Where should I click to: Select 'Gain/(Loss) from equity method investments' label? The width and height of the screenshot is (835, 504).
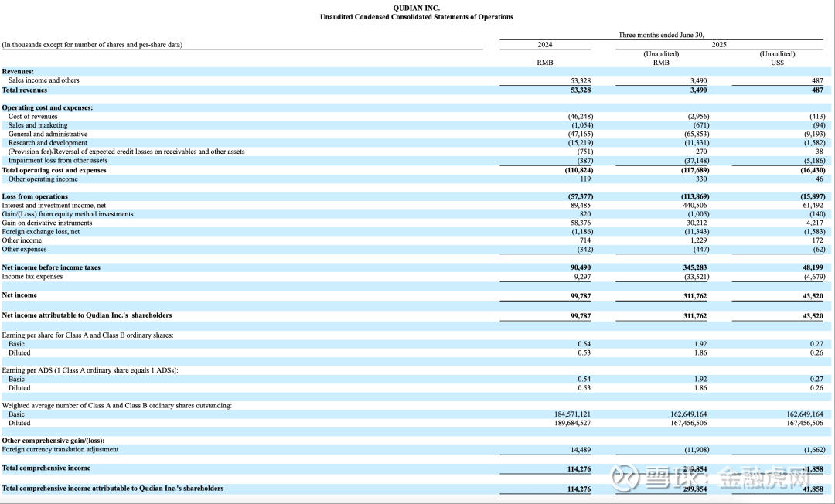coord(67,214)
